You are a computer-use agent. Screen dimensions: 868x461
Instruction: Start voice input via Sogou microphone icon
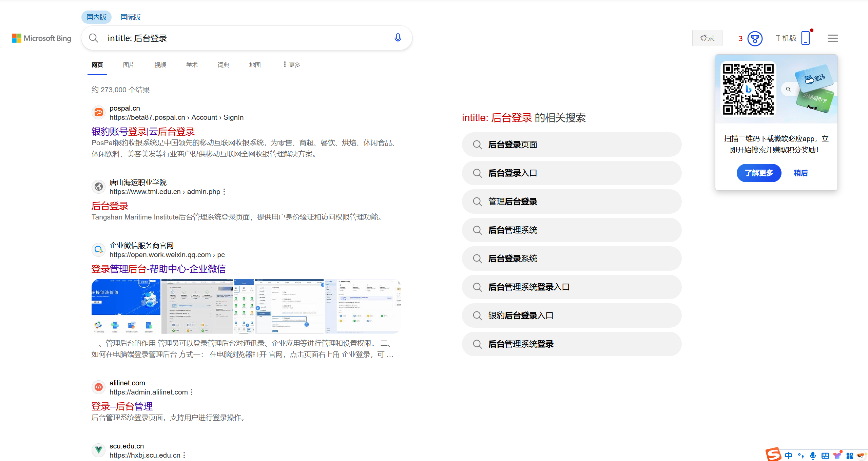point(812,456)
